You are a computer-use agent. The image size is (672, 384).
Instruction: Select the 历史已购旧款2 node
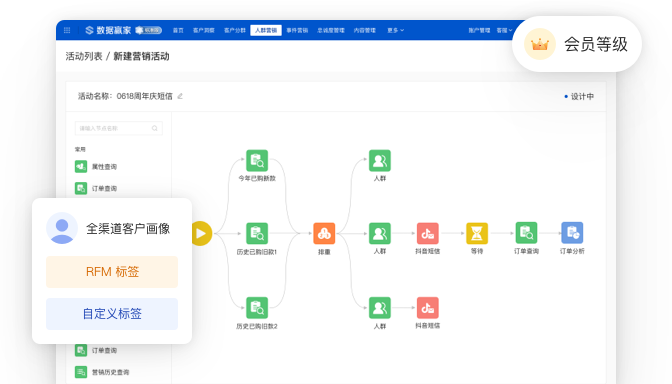[257, 308]
